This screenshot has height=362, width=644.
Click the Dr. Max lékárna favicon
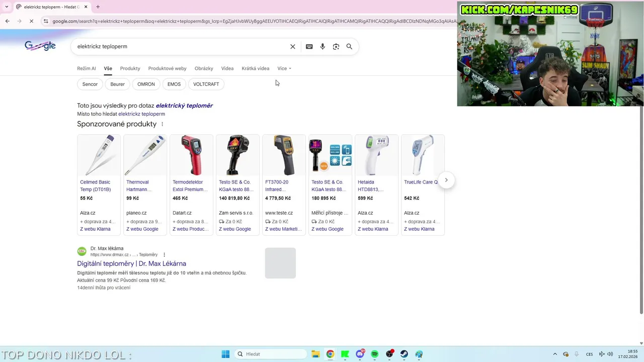[82, 251]
